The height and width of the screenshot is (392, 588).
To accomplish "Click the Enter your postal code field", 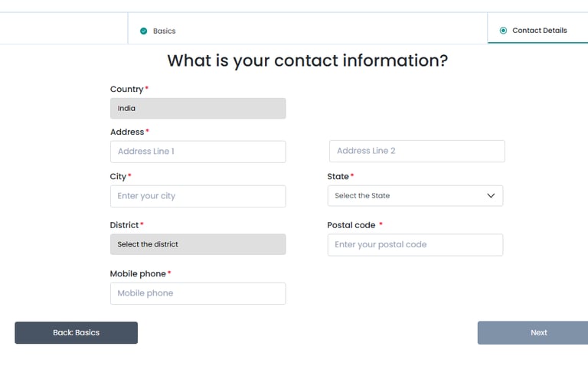I will coord(414,245).
